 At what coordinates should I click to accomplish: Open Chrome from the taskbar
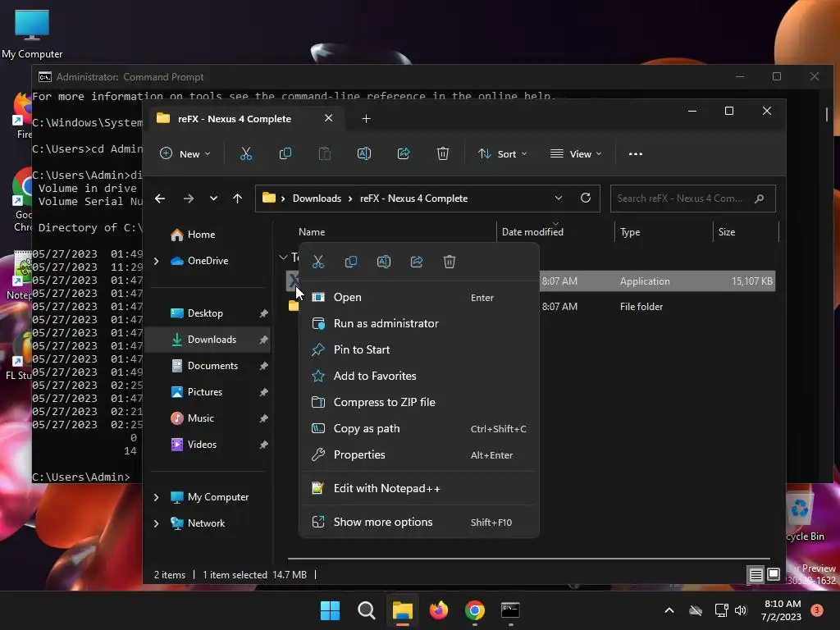(475, 610)
